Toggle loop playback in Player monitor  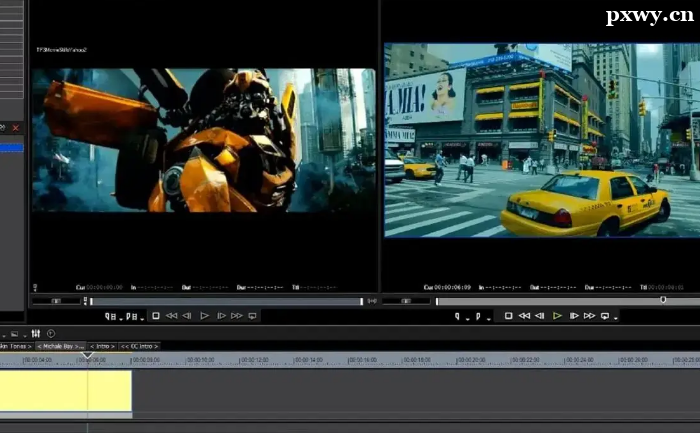click(x=252, y=316)
